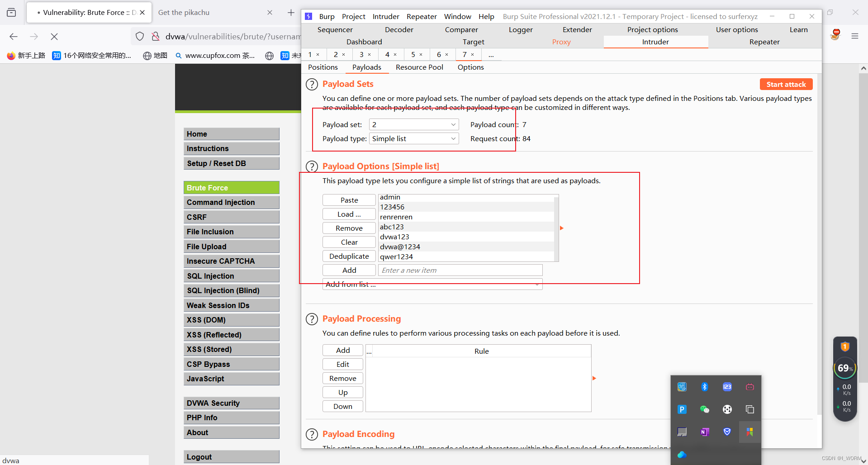Click payload options Add button
This screenshot has height=465, width=868.
349,270
